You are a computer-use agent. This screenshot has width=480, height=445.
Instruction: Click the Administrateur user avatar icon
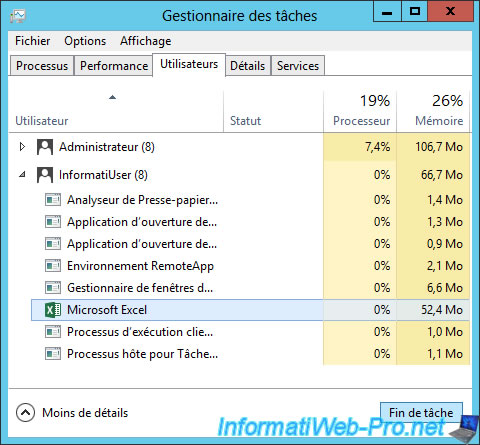(45, 147)
